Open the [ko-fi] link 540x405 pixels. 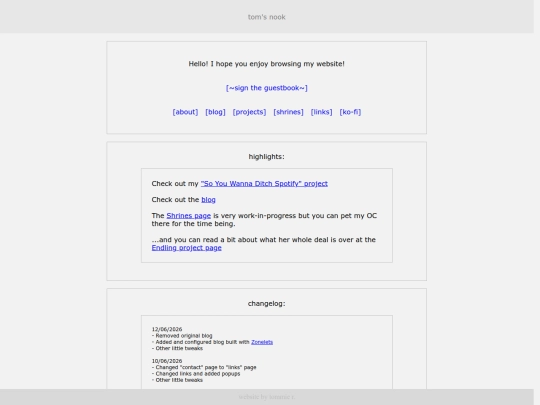[350, 112]
